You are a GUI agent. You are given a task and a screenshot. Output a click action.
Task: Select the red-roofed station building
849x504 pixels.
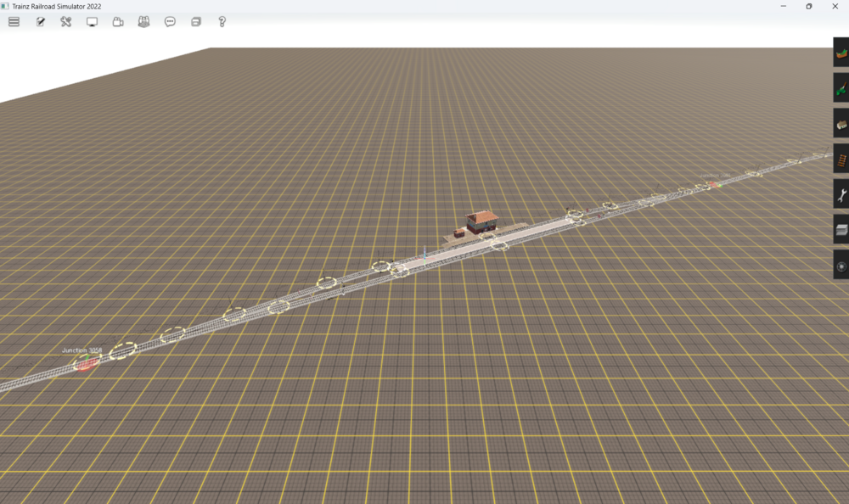[x=481, y=221]
